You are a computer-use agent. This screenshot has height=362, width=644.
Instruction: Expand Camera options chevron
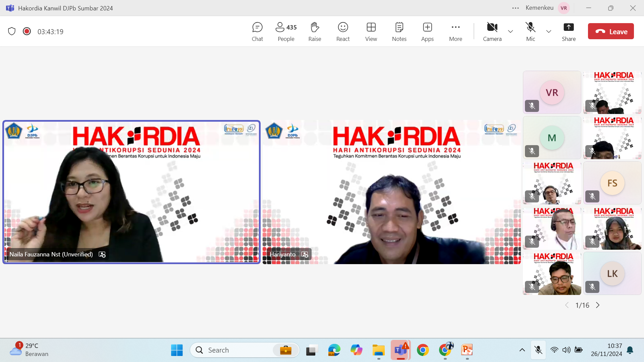(511, 32)
